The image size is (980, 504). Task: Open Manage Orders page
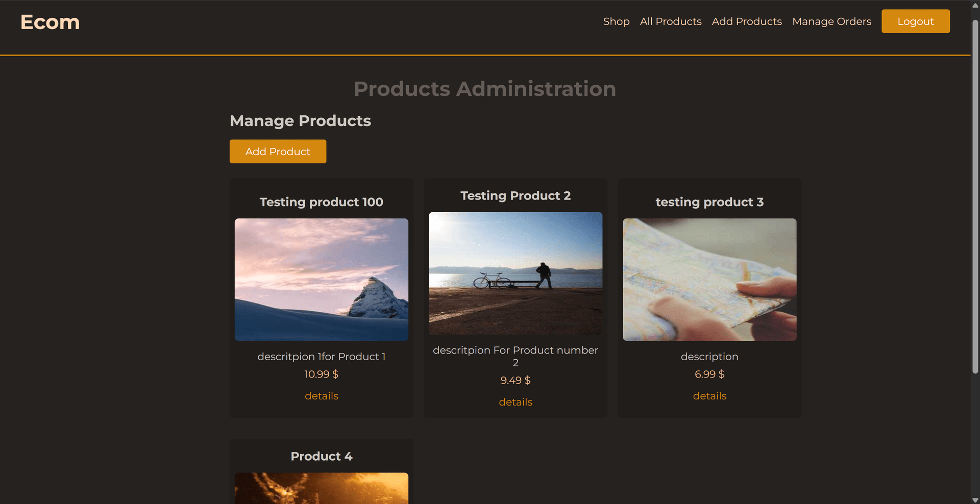coord(831,21)
